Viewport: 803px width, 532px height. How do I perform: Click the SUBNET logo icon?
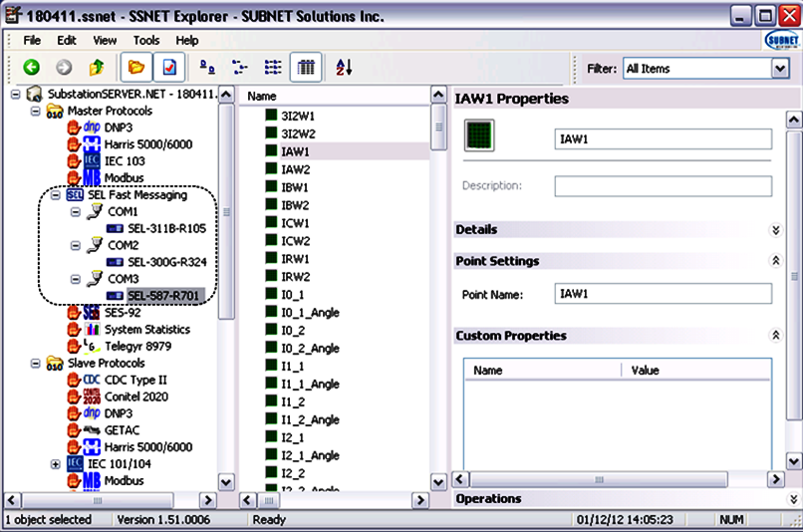[x=781, y=40]
